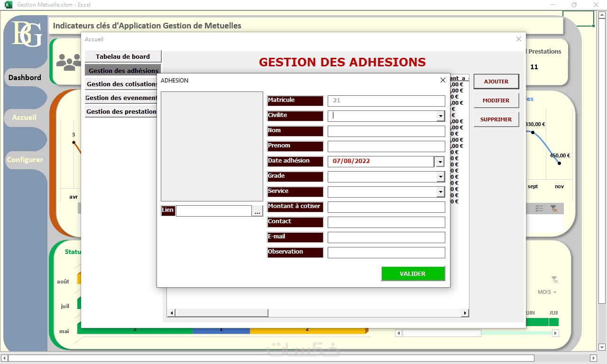Viewport: 607px width, 364px height.
Task: Click the Prestations count value 11
Action: tap(534, 67)
